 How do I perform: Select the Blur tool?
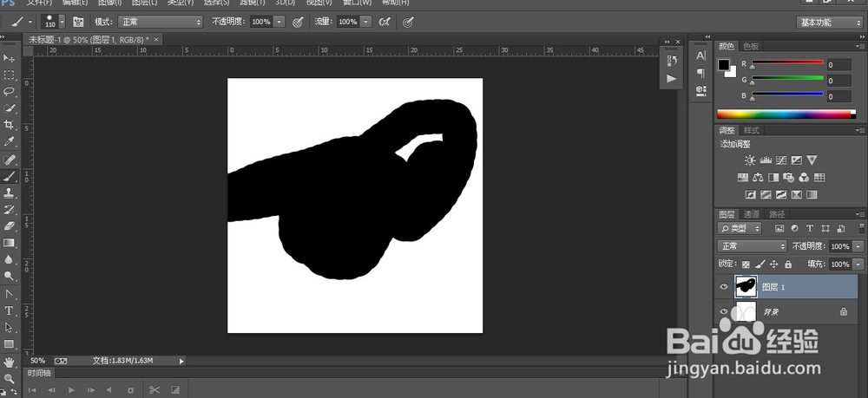coord(9,259)
